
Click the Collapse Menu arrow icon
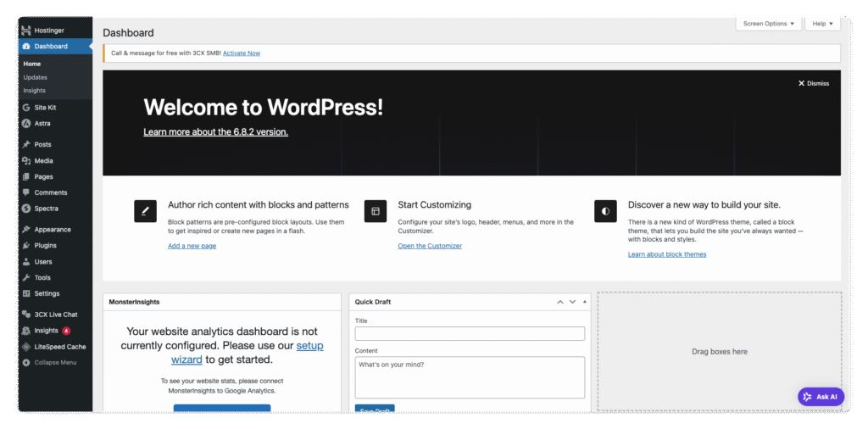pos(26,363)
